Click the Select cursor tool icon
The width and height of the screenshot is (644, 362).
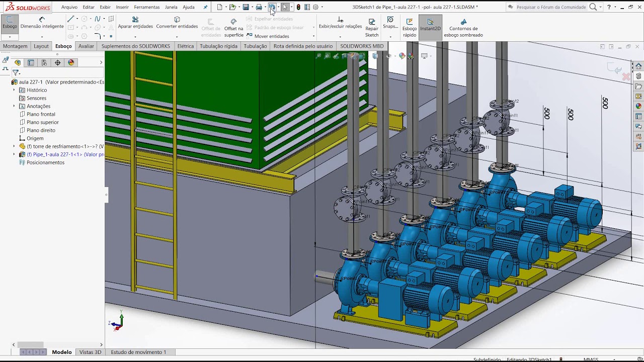285,7
